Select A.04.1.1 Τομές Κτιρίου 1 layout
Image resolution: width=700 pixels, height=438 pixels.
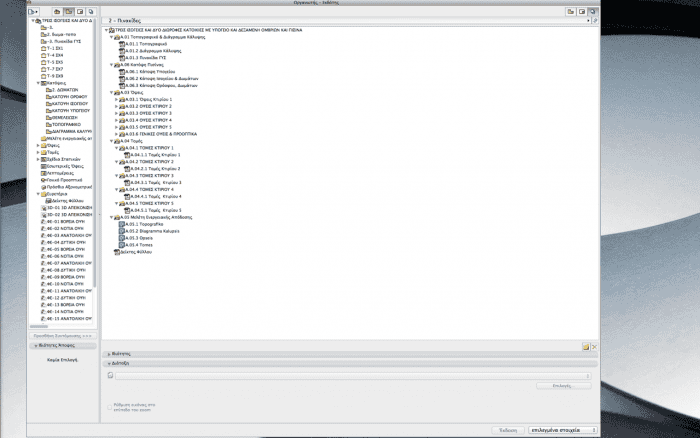tap(152, 155)
